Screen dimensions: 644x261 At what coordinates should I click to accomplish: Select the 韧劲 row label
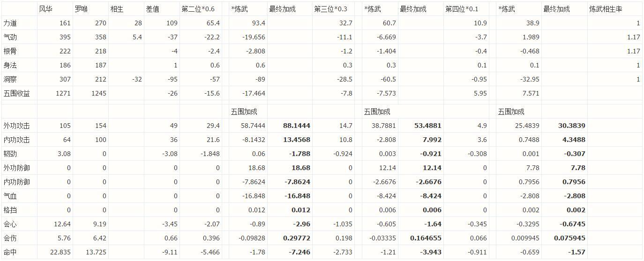point(10,154)
